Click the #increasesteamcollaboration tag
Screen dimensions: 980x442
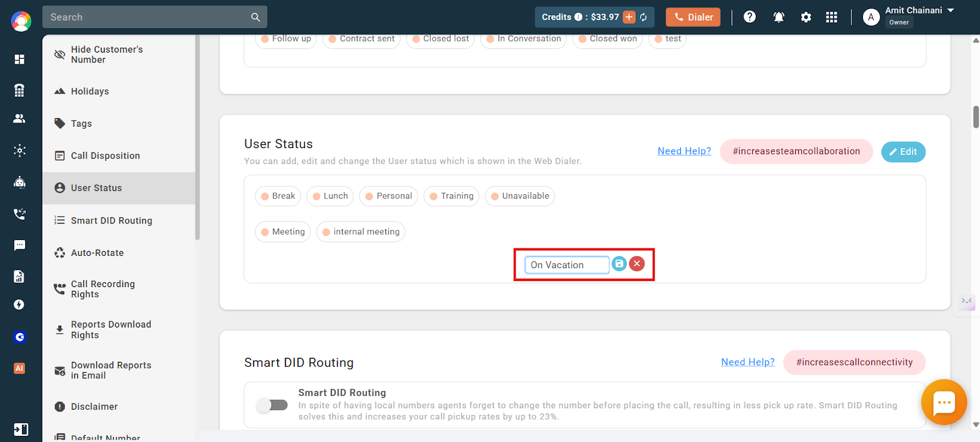pos(796,151)
